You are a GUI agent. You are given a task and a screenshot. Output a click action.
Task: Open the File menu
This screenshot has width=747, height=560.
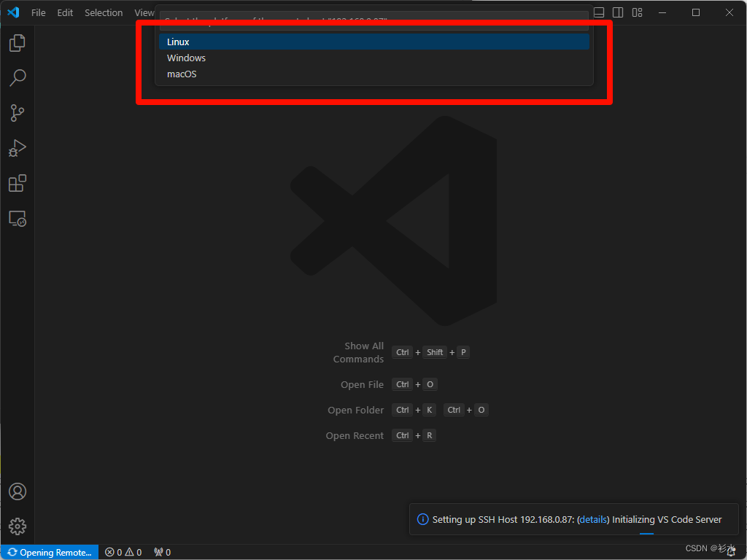point(39,13)
